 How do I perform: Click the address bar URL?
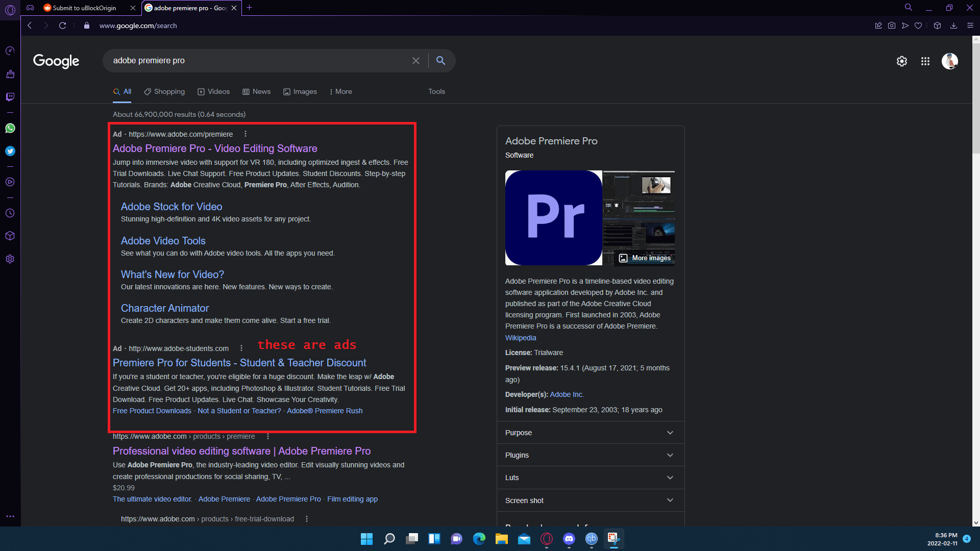(x=138, y=26)
